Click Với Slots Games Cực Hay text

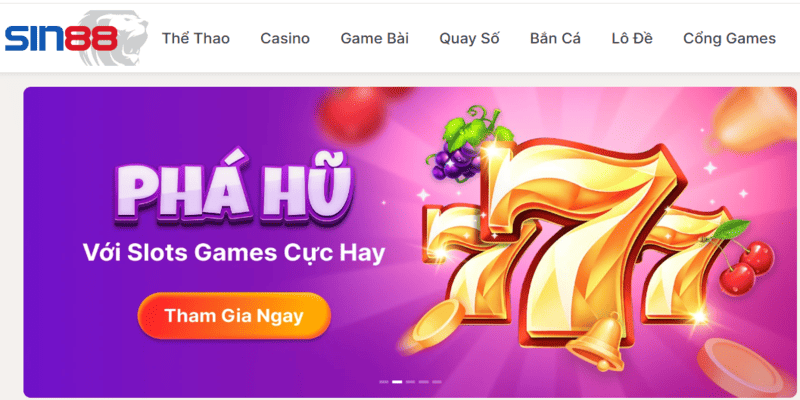coord(234,253)
